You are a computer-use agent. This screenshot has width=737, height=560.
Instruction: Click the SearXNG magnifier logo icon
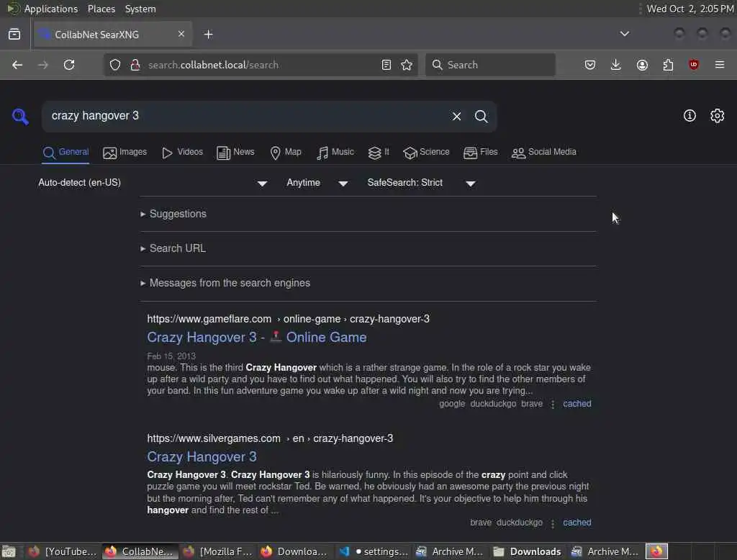tap(20, 116)
